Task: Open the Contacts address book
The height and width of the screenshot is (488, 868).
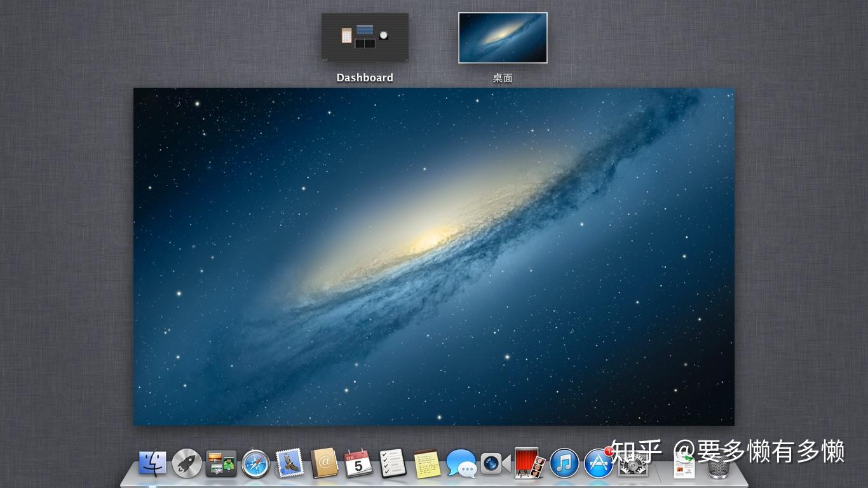Action: click(324, 463)
